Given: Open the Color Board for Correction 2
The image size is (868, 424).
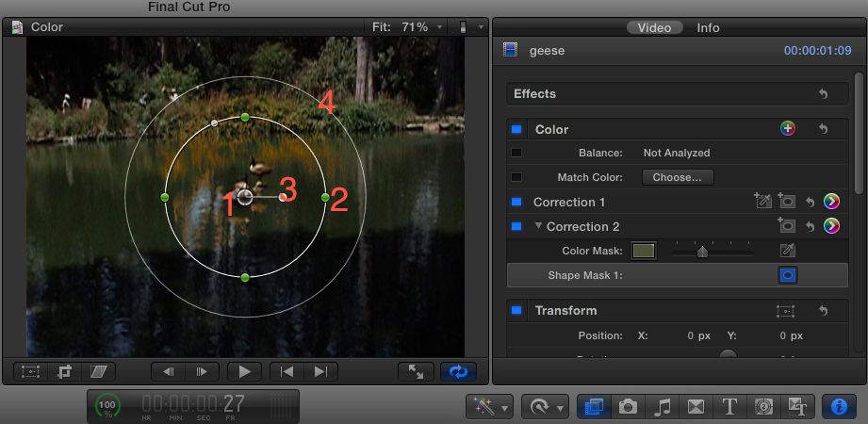Looking at the screenshot, I should (831, 226).
